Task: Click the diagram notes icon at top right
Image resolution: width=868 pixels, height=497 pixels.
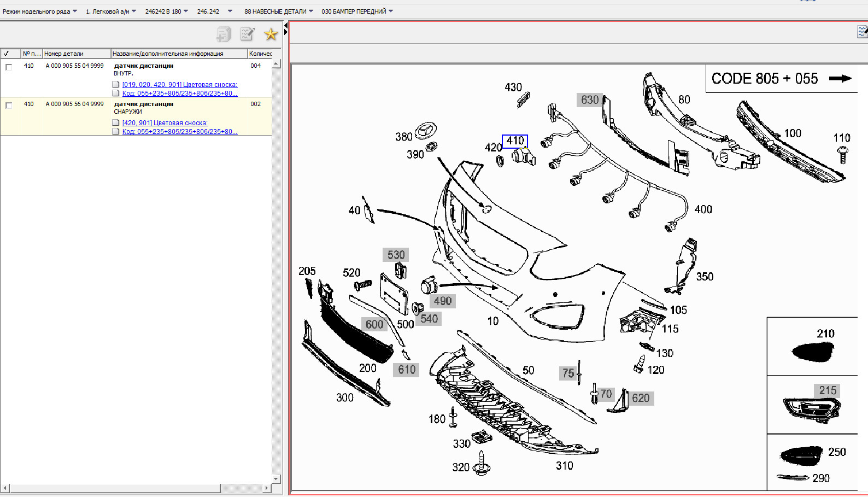Action: pos(862,32)
